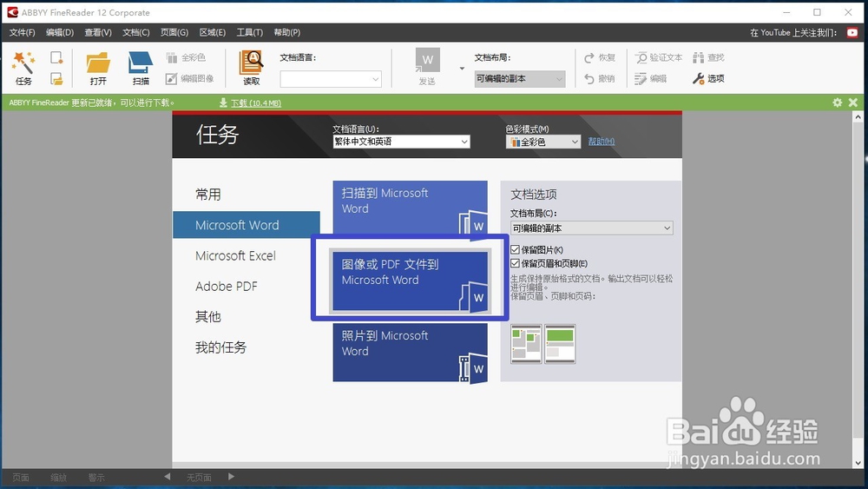Click the first layout preview thumbnail
This screenshot has width=868, height=489.
(x=526, y=344)
